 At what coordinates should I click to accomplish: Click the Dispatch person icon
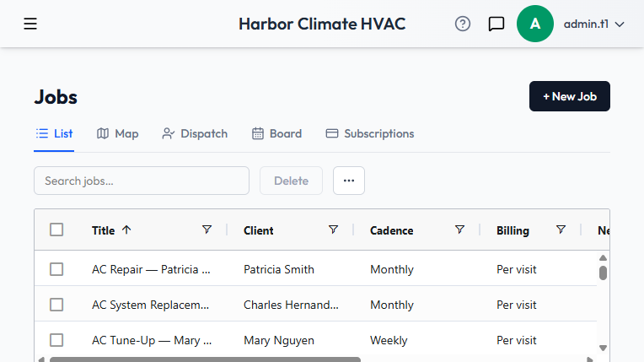(169, 133)
